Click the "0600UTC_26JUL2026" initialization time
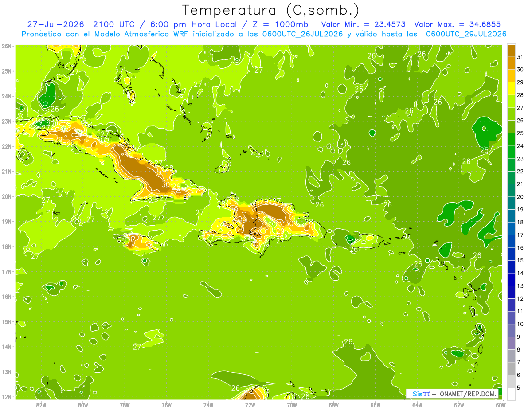 [x=303, y=34]
